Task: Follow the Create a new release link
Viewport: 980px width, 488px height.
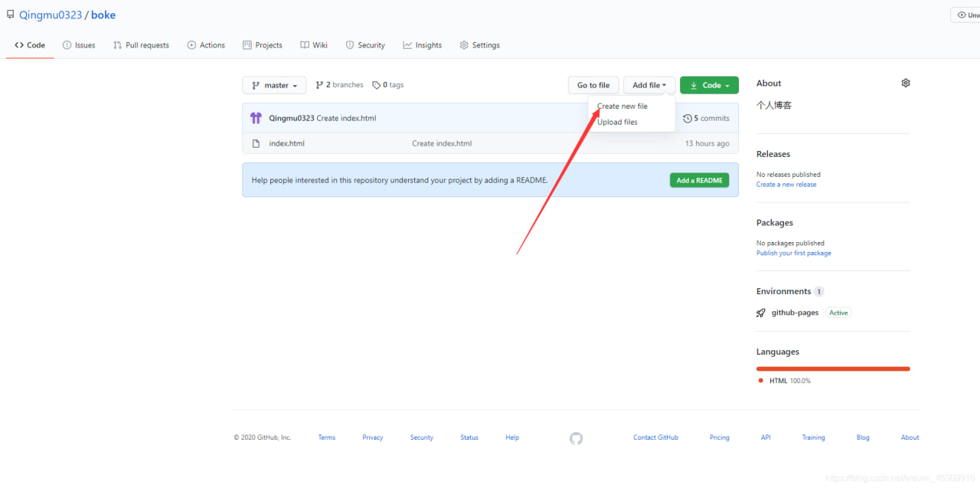Action: point(786,185)
